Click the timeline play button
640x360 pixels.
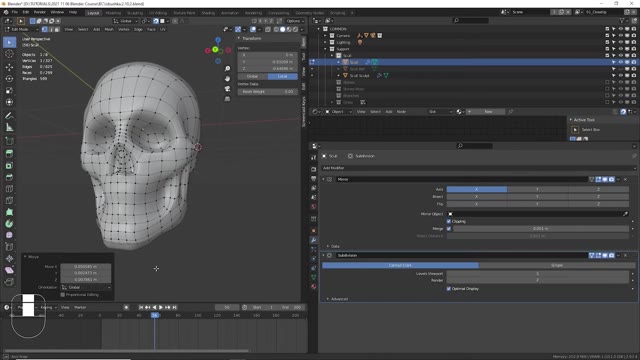[x=161, y=307]
